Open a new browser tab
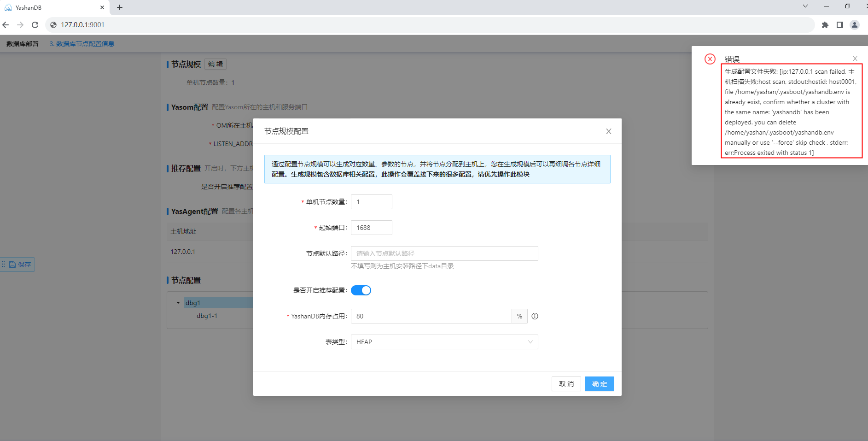Viewport: 868px width, 441px height. click(120, 7)
